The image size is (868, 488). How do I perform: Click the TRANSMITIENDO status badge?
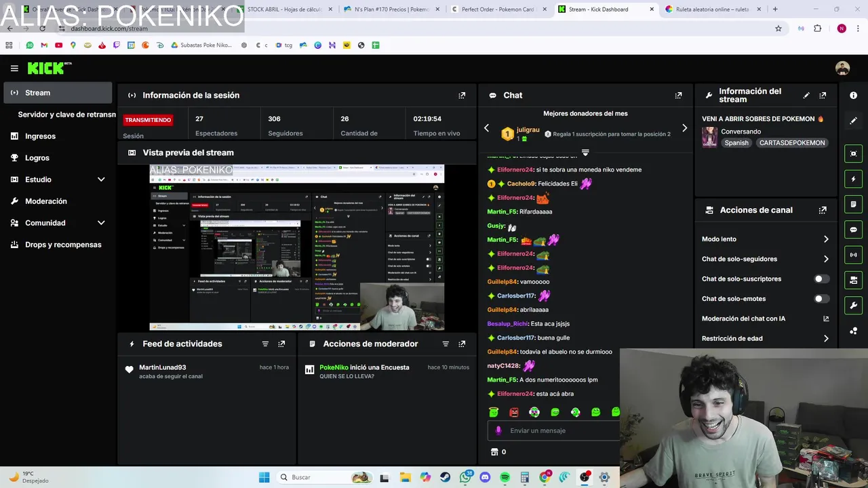click(148, 120)
